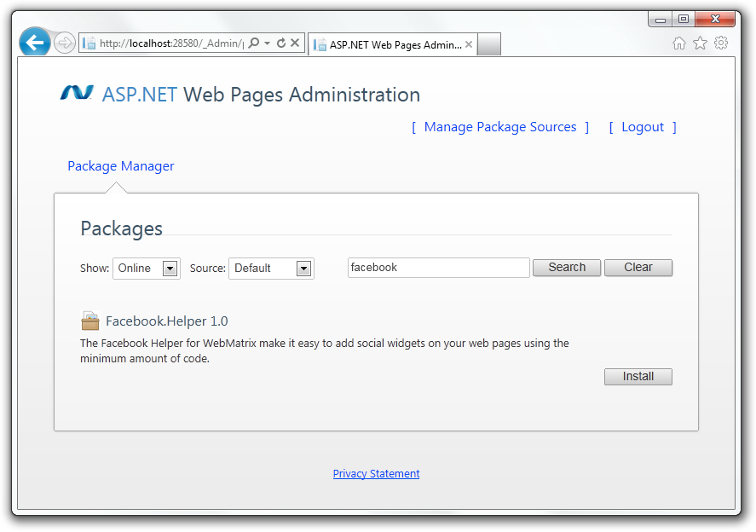
Task: Open the browser Home page
Action: 678,41
